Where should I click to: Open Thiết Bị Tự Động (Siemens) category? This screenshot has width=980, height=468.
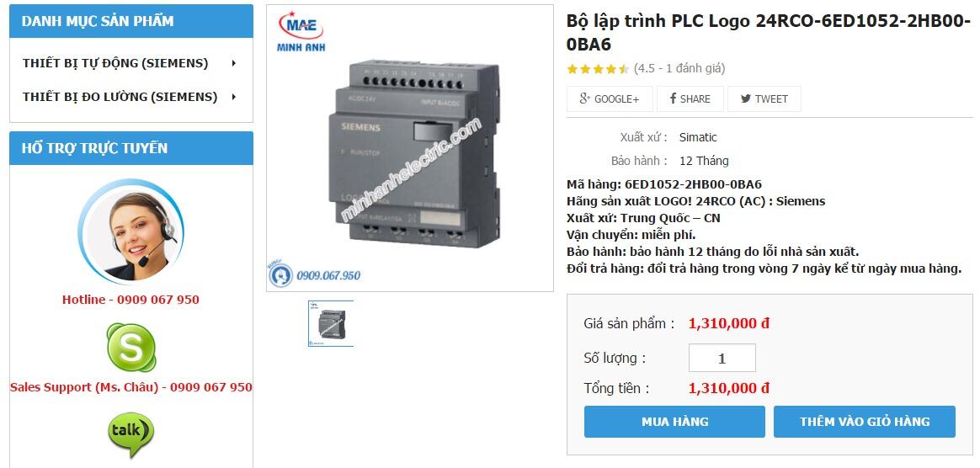(115, 63)
